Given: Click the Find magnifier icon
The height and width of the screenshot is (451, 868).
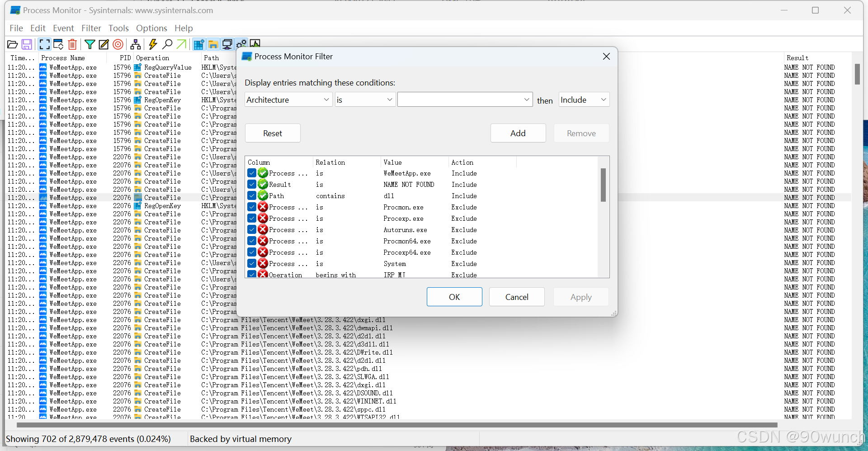Looking at the screenshot, I should (x=167, y=44).
